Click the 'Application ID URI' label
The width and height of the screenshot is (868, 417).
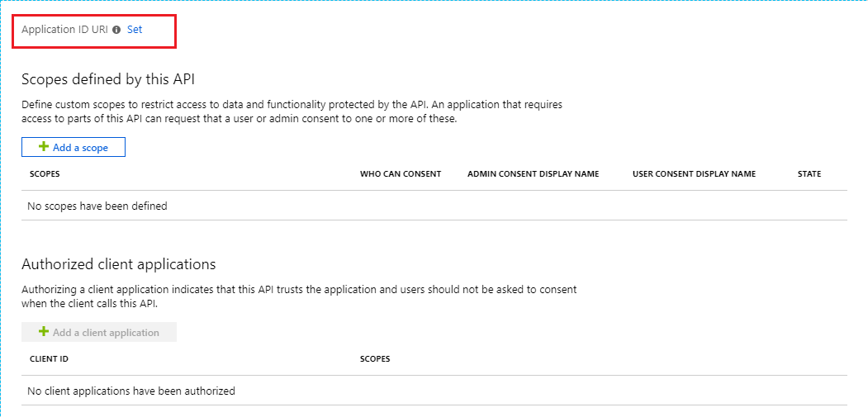point(64,30)
